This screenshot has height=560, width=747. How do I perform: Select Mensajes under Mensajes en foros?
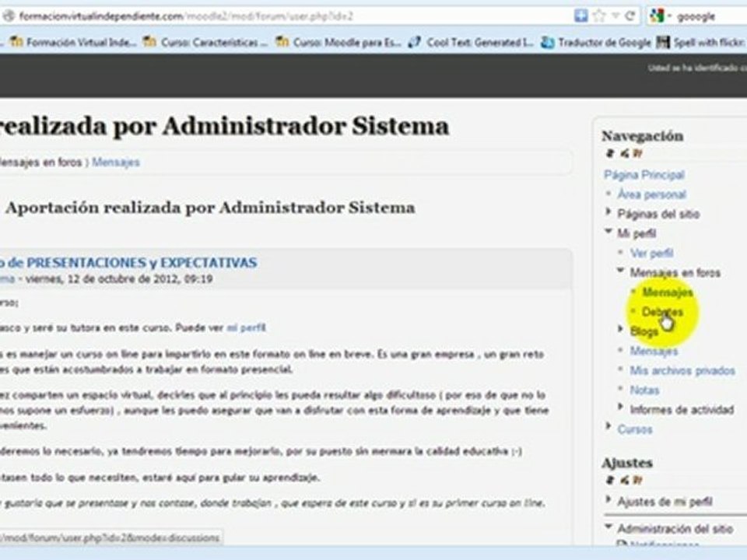[x=668, y=292]
